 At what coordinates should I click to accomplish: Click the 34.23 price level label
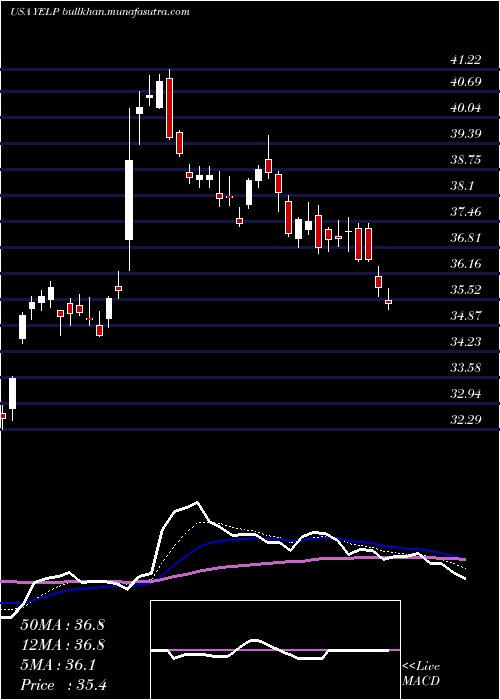466,342
